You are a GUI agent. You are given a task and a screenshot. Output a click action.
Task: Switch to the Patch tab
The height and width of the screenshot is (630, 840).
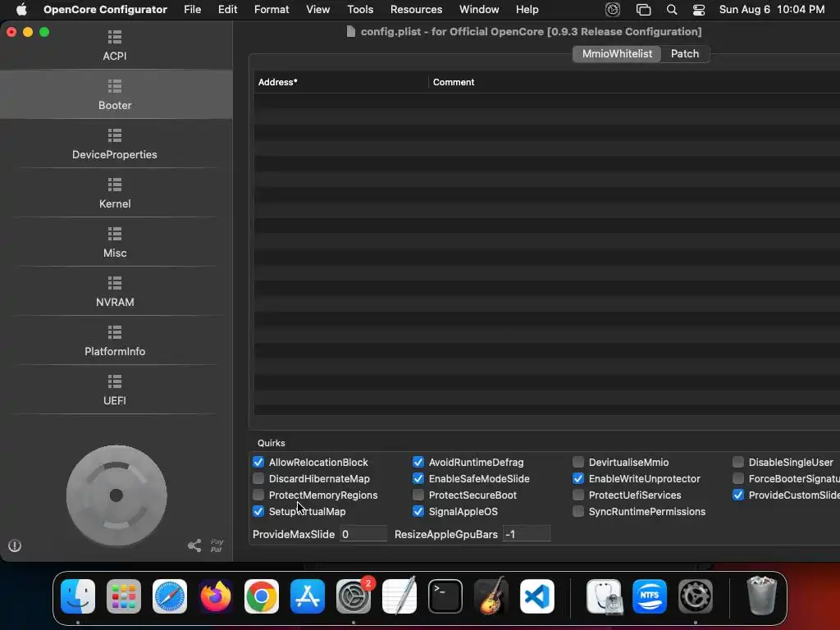(685, 53)
